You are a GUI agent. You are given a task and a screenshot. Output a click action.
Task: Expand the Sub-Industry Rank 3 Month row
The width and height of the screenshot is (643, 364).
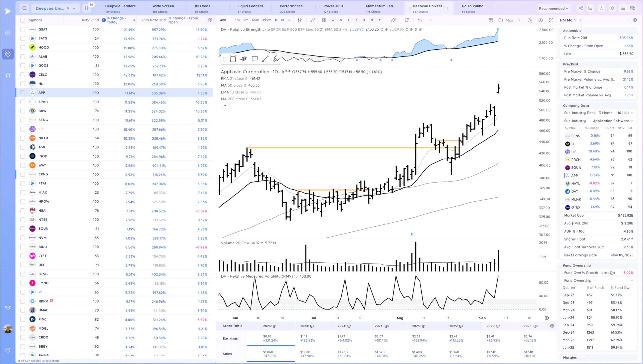coord(632,113)
